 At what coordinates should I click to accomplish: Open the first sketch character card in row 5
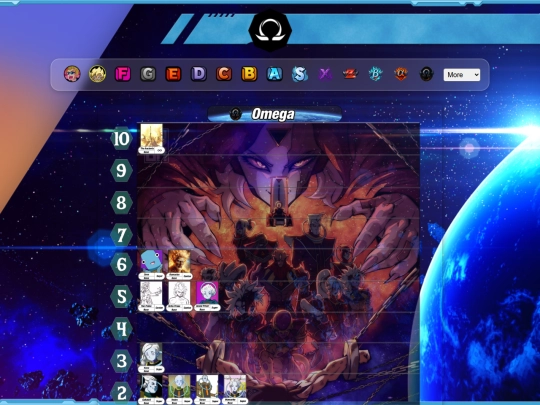pyautogui.click(x=152, y=296)
